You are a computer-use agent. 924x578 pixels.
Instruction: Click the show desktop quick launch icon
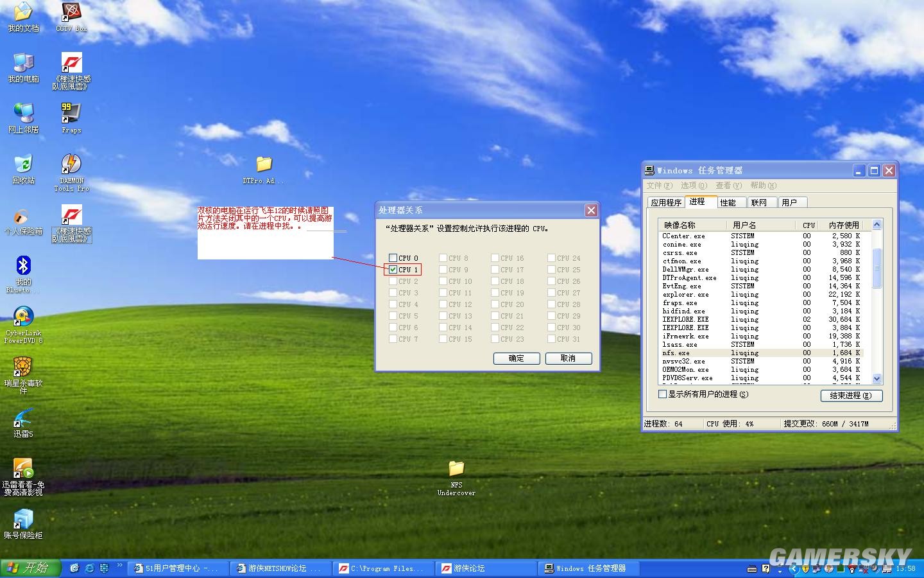tap(74, 568)
